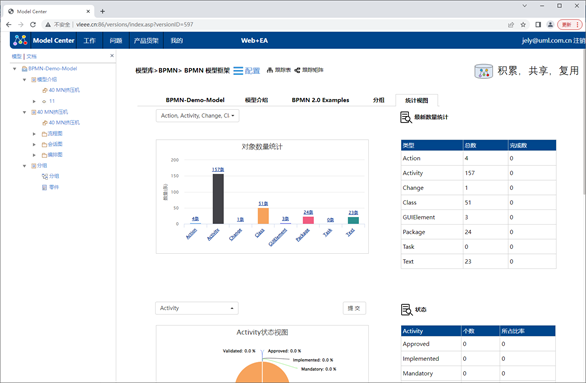This screenshot has width=587, height=383.
Task: Switch to the BPMN 2.0 Examples tab
Action: point(320,100)
